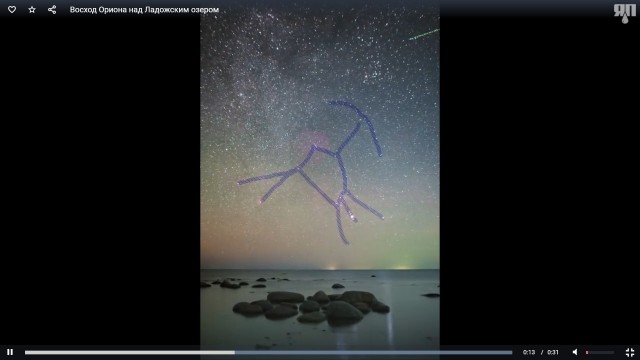This screenshot has height=360, width=640.
Task: Click the total duration 0:31 display
Action: pos(553,352)
